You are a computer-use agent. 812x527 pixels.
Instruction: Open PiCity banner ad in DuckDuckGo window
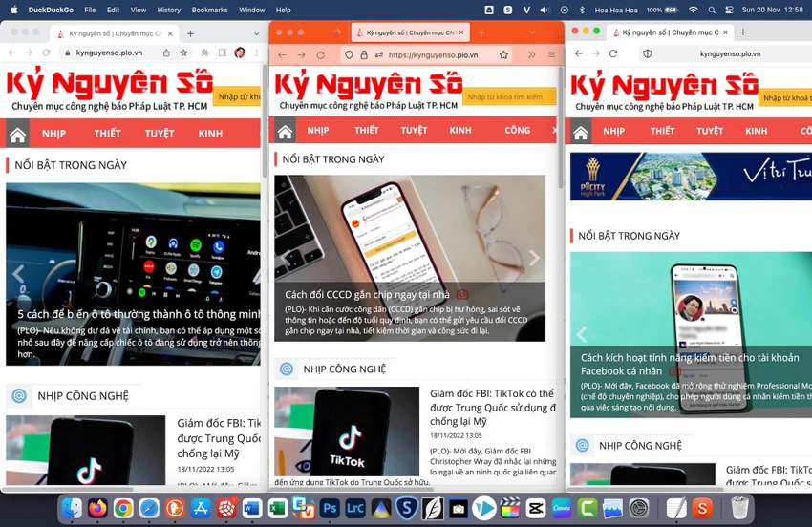[691, 176]
